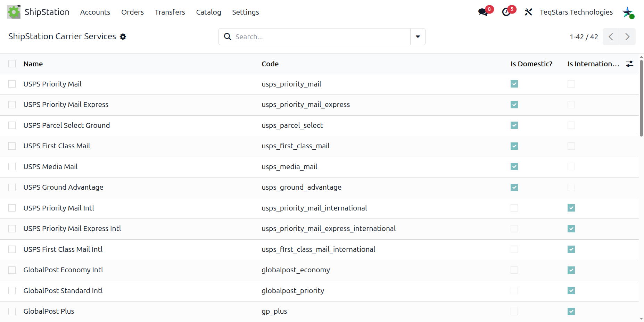Viewport: 644px width, 322px height.
Task: Open the USPS Priority Mail record name
Action: click(52, 84)
